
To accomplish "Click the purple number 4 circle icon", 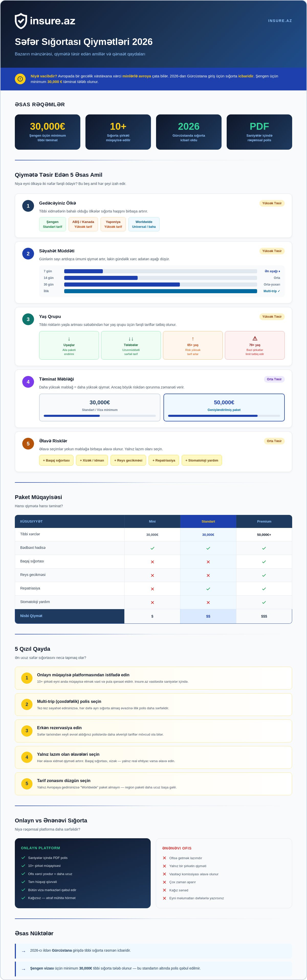I will [x=28, y=382].
